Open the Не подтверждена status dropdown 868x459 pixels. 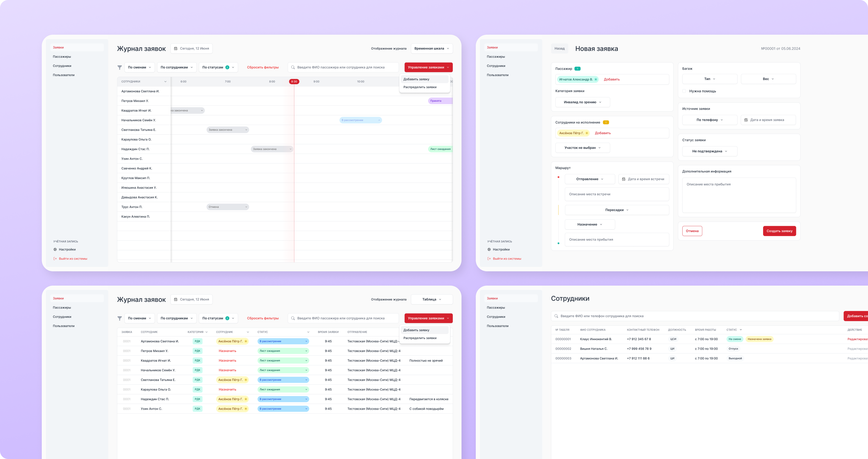point(710,151)
